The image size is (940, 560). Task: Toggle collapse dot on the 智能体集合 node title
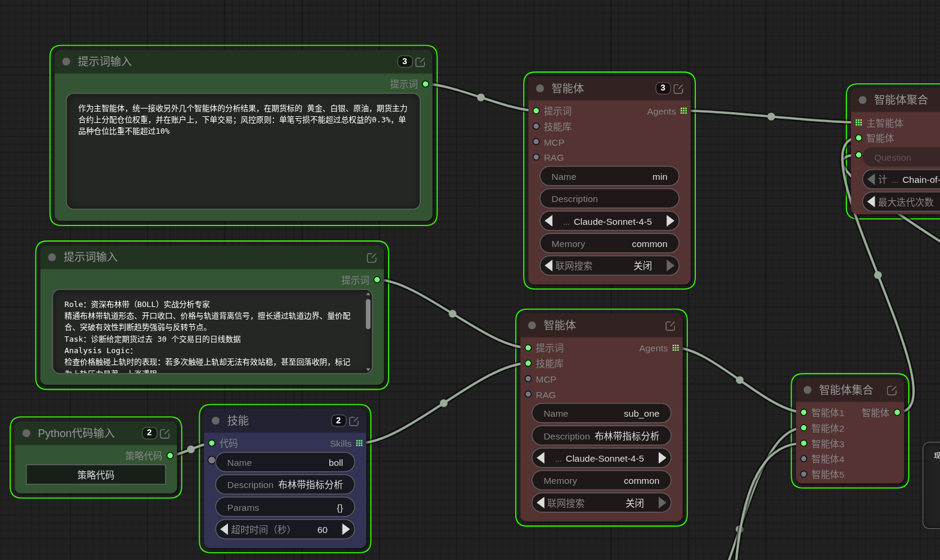pos(807,390)
